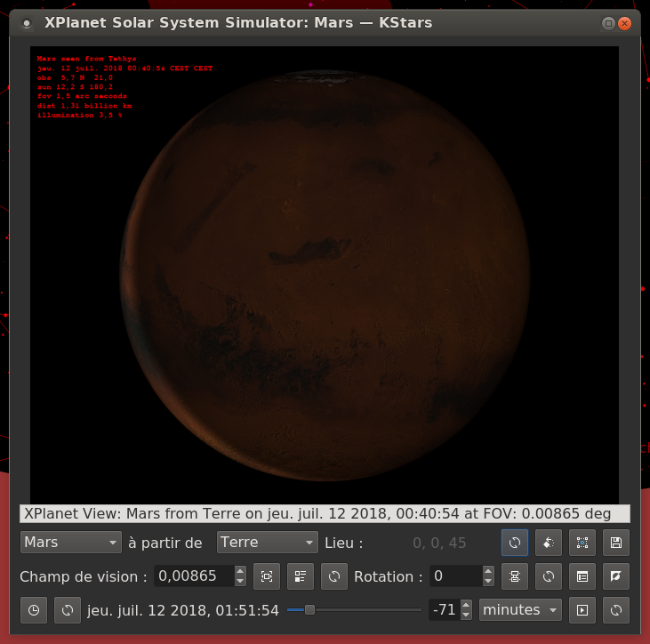Start the time animation with play button
The image size is (650, 644).
click(x=582, y=610)
